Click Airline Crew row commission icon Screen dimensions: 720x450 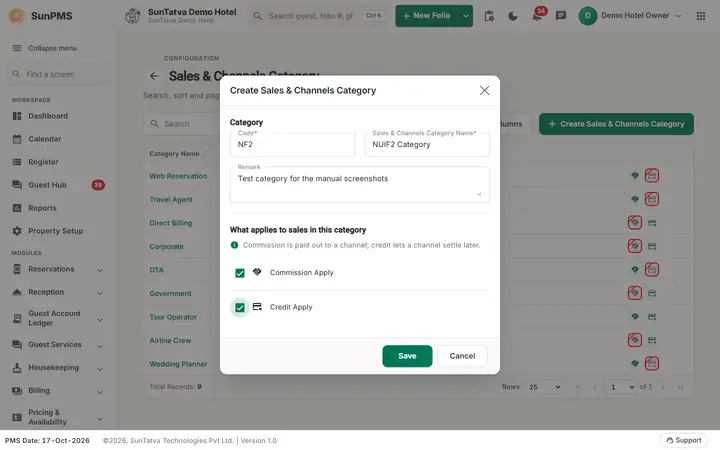click(x=635, y=340)
